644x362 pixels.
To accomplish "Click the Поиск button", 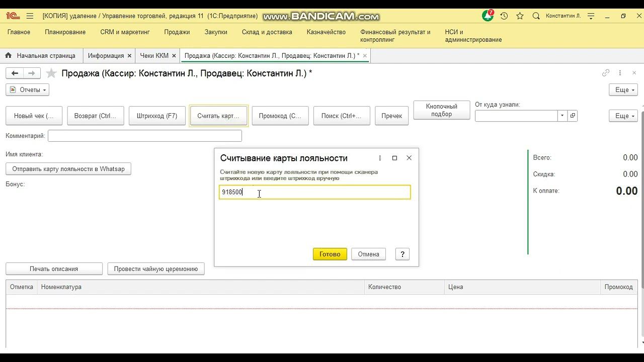I will pos(342,116).
